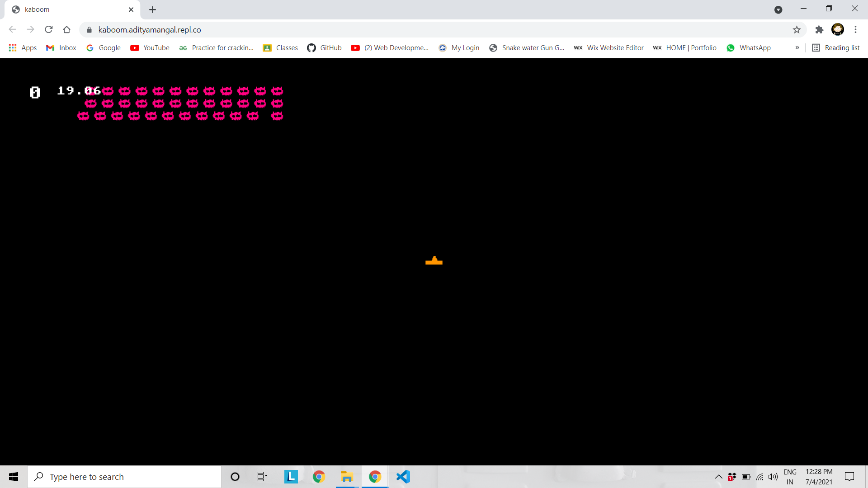
Task: Open a new browser tab
Action: [x=153, y=9]
